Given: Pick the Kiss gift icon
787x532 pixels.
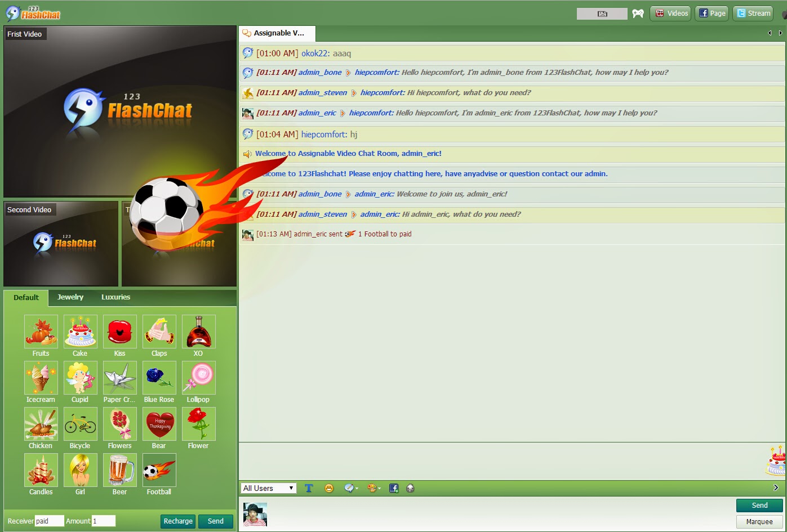Looking at the screenshot, I should [x=119, y=332].
